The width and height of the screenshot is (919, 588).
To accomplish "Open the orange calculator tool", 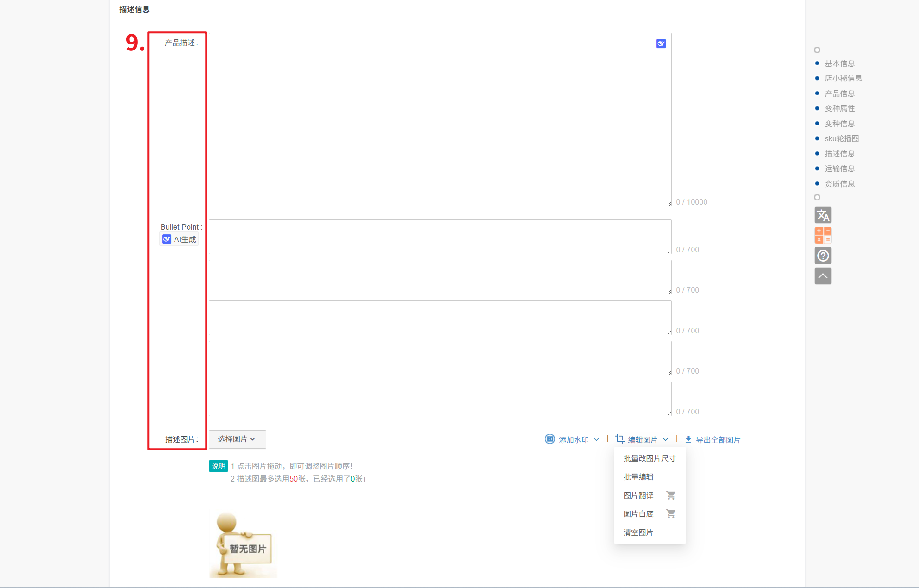I will [823, 235].
